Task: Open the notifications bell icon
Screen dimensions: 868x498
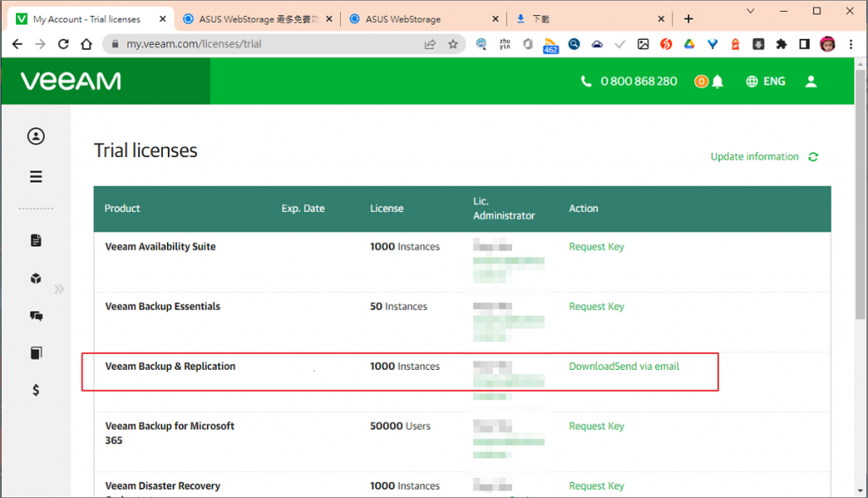Action: click(717, 82)
